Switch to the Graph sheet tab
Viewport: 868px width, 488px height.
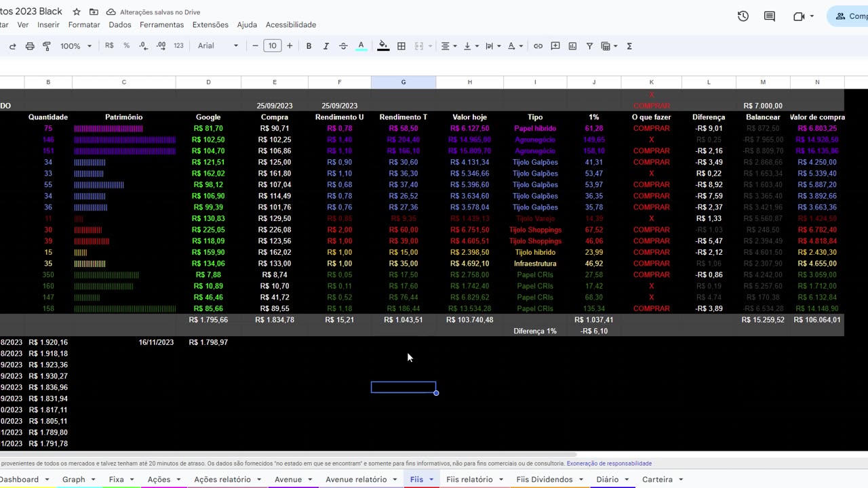coord(74,479)
